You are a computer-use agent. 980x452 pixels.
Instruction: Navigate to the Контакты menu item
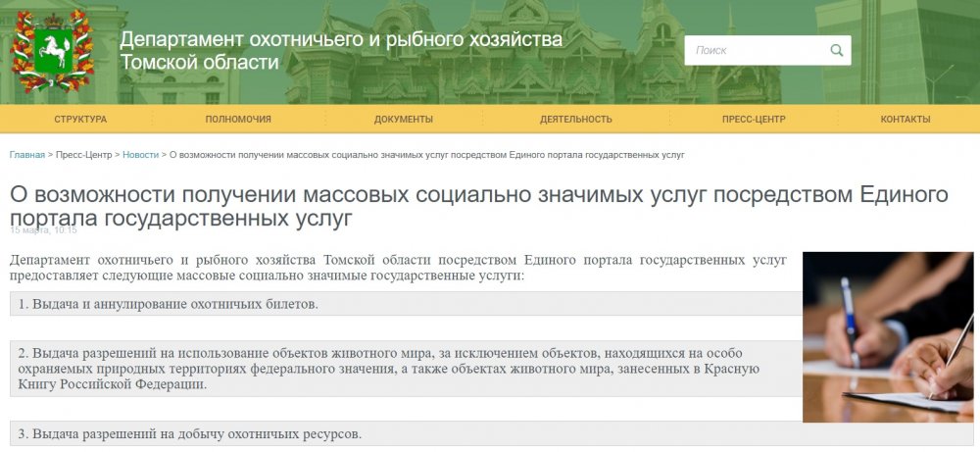(905, 120)
